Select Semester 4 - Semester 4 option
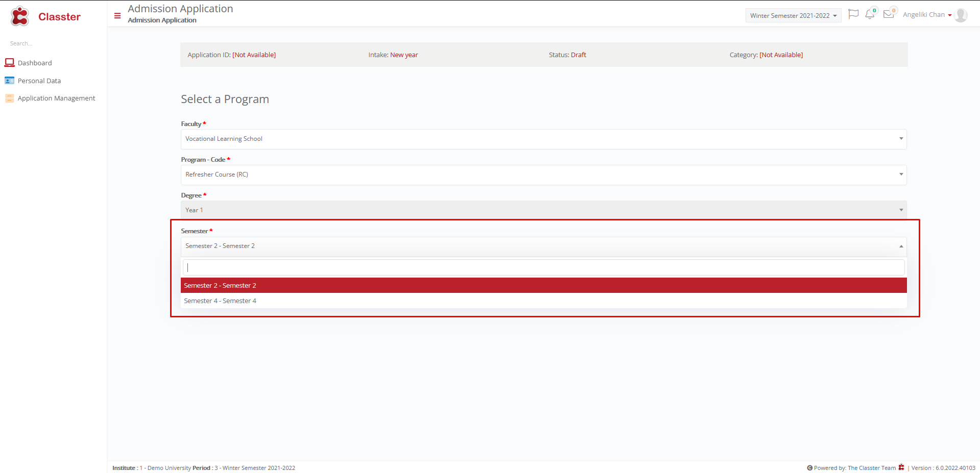 click(x=543, y=301)
